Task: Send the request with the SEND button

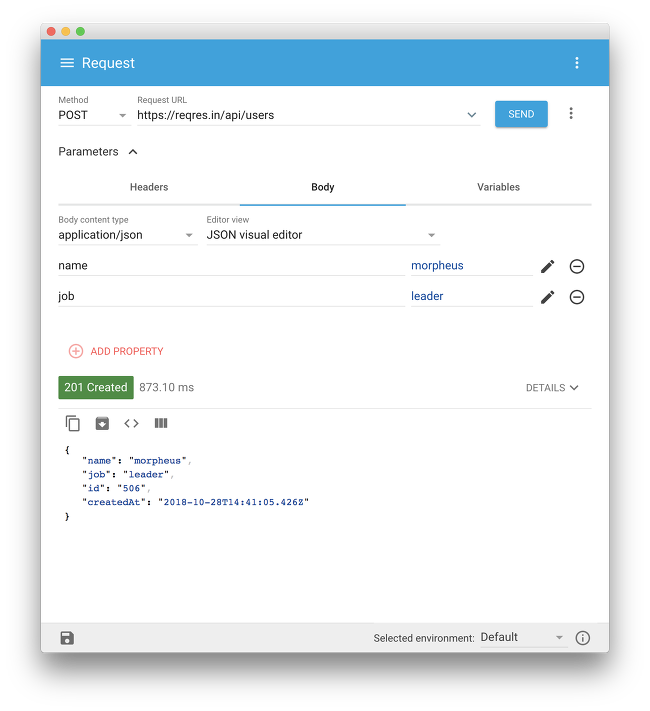Action: 521,114
